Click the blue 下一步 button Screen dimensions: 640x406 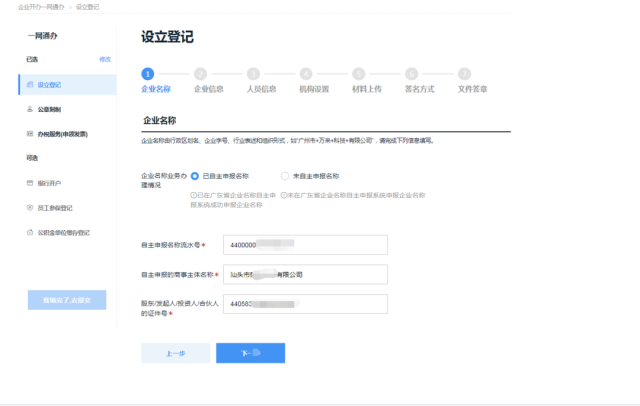pos(251,353)
